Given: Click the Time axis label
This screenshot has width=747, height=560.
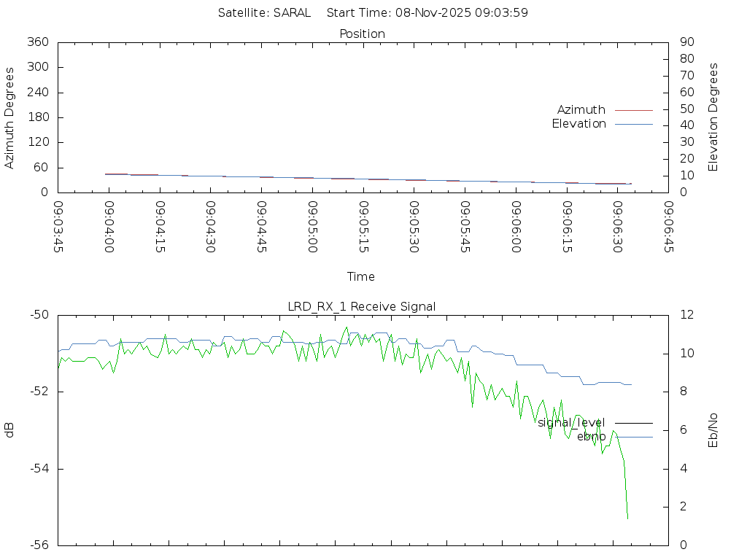Looking at the screenshot, I should click(361, 277).
